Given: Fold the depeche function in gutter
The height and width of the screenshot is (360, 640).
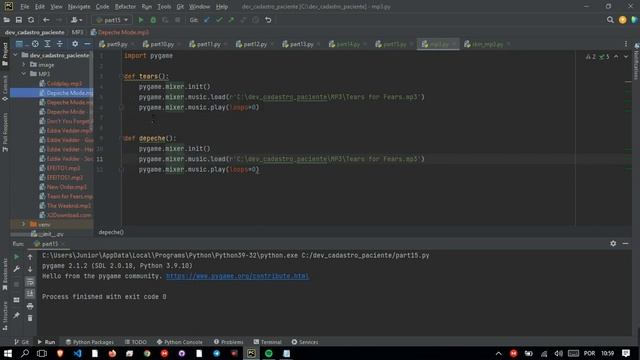Looking at the screenshot, I should [121, 138].
